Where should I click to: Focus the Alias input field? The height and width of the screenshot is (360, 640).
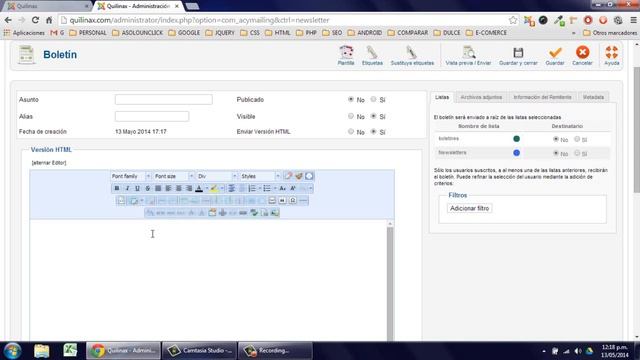[152, 116]
